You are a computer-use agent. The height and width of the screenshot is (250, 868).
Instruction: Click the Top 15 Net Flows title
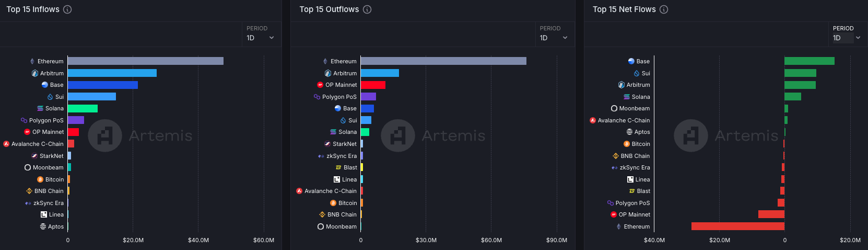coord(624,9)
